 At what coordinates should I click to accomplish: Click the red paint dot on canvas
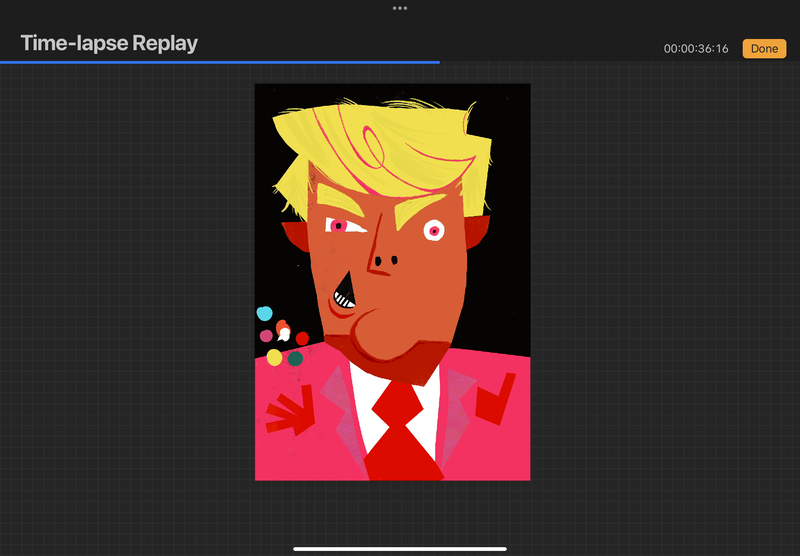(x=302, y=338)
